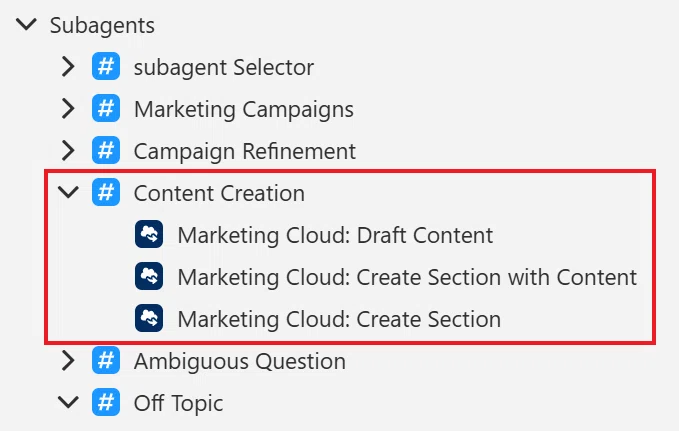The height and width of the screenshot is (431, 679).
Task: Click the cloud icon beside Marketing Cloud: Create Section
Action: pos(149,318)
